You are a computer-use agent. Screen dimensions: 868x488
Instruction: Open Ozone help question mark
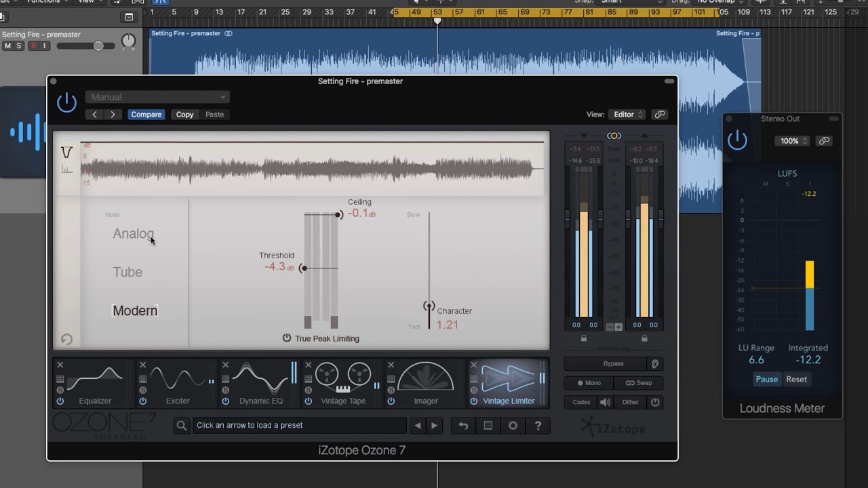(x=538, y=426)
